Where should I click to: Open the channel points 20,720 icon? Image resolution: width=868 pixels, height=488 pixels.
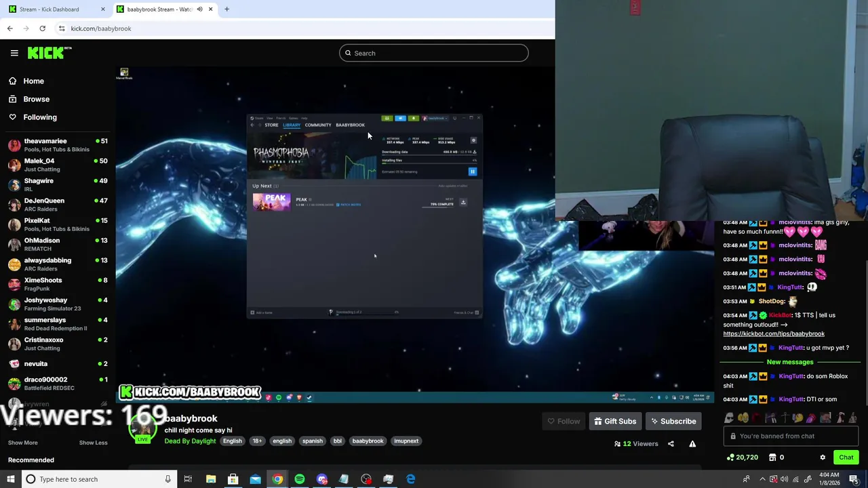[730, 457]
